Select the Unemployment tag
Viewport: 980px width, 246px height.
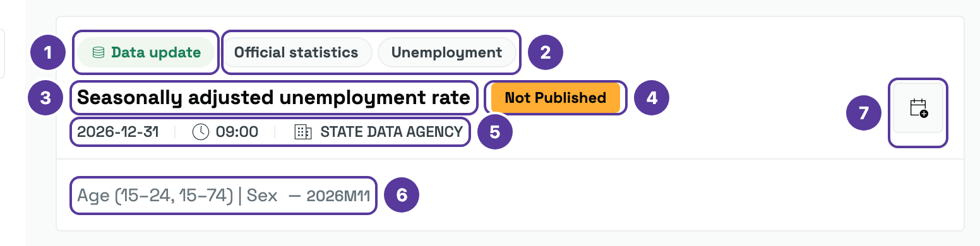(x=446, y=52)
